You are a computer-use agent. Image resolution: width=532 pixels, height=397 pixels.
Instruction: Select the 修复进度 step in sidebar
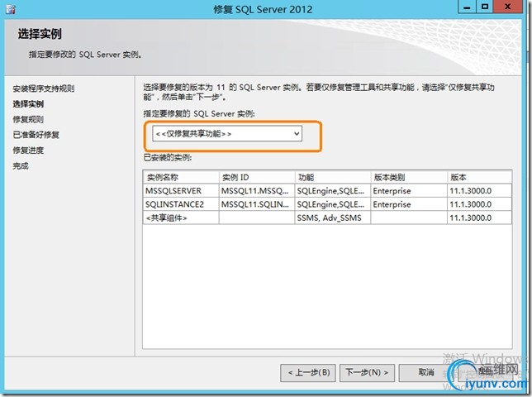tap(28, 151)
